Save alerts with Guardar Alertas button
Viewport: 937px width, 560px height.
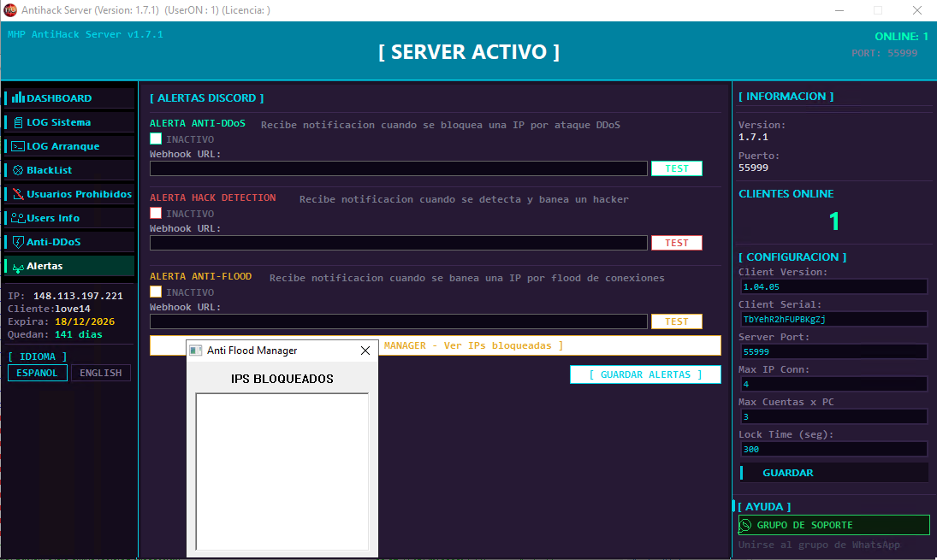click(x=645, y=374)
